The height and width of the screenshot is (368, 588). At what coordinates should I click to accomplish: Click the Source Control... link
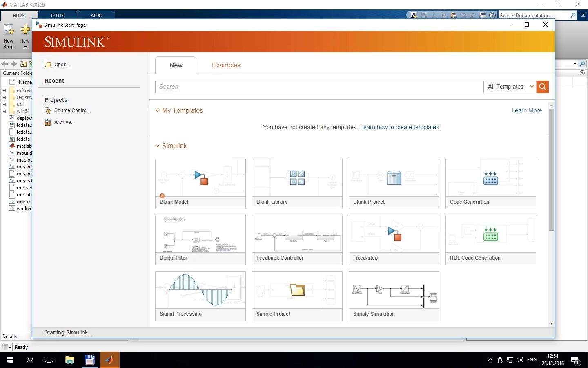73,110
